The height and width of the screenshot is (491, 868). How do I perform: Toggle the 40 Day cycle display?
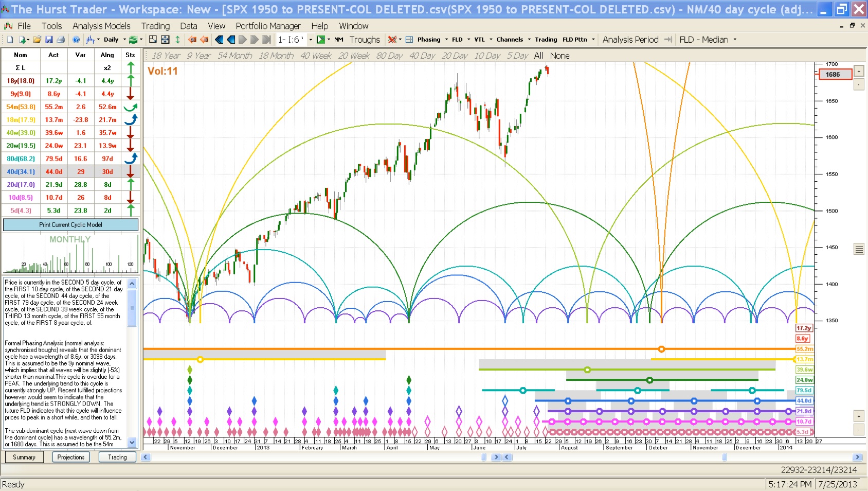(x=422, y=56)
